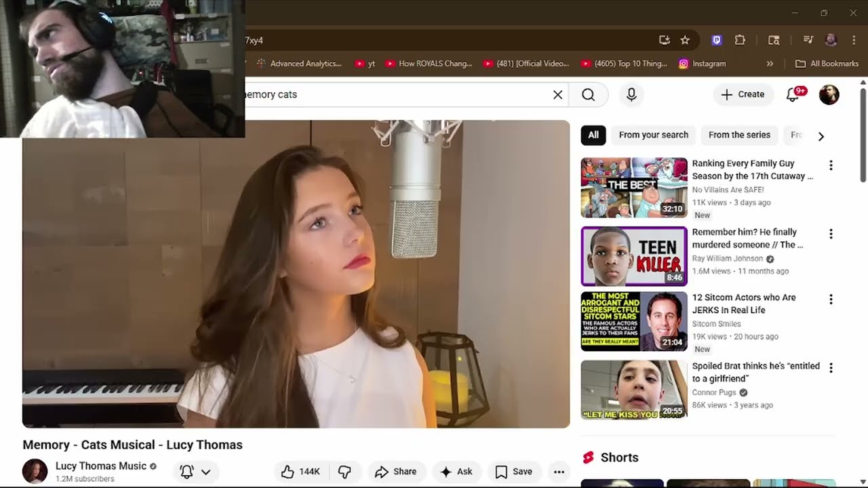Like the video with thumbs up 144K
Viewport: 868px width, 488px height.
pos(300,472)
